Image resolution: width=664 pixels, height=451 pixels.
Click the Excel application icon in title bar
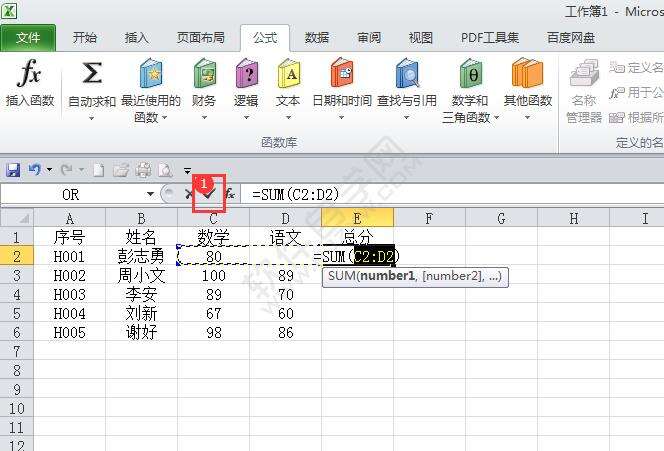click(x=9, y=11)
